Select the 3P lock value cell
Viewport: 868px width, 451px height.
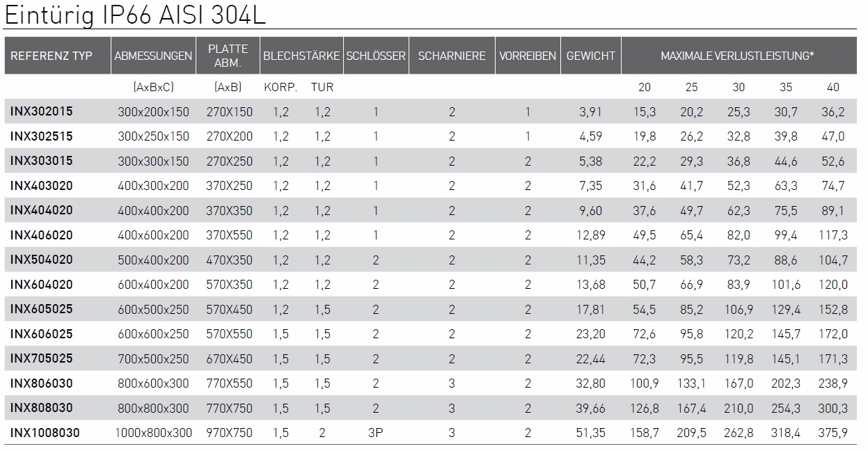coord(375,433)
